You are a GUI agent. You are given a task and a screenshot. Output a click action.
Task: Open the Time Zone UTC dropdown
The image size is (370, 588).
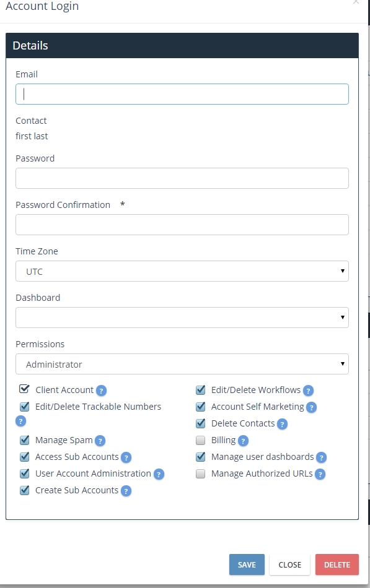point(182,271)
